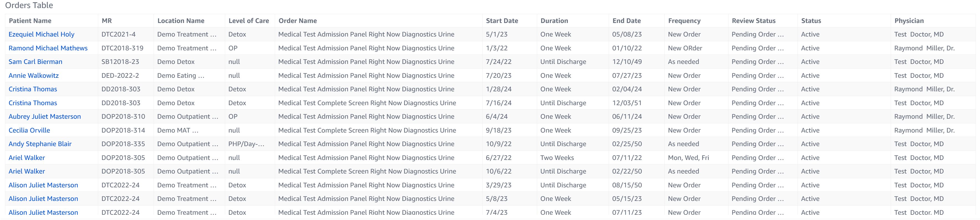Click the Review Status column header
This screenshot has height=220, width=980.
click(753, 21)
